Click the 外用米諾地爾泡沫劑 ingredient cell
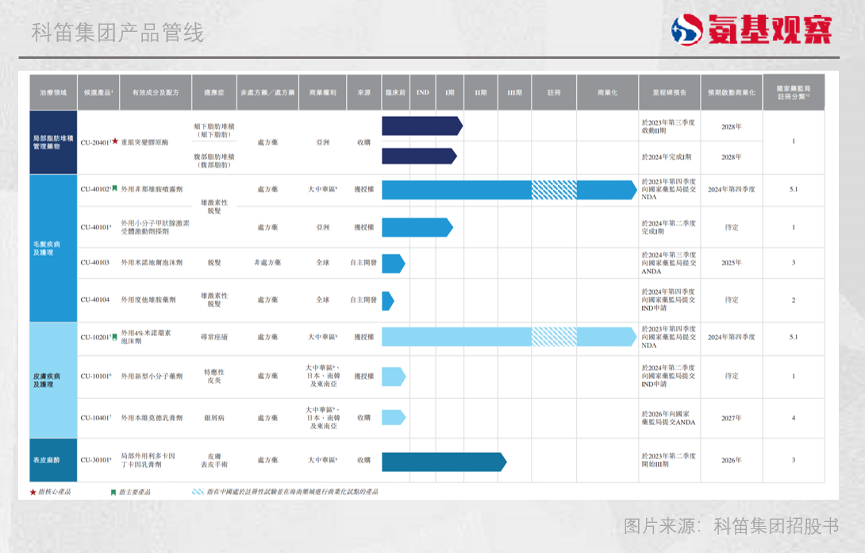Screen dimensions: 866x554 click(152, 262)
